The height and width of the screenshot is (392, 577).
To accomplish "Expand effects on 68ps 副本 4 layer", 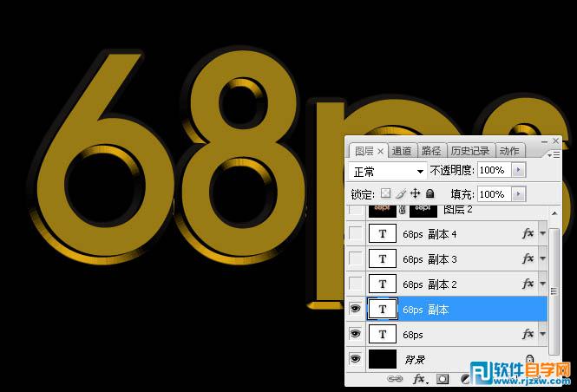I will coord(543,233).
